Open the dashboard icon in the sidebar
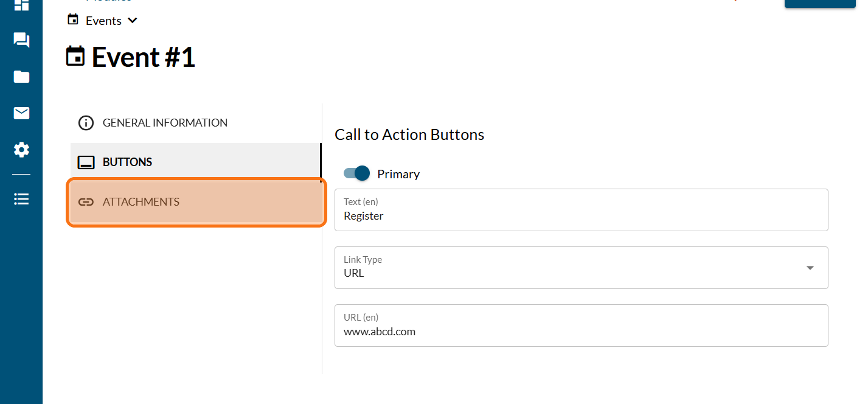The image size is (868, 404). (x=21, y=5)
